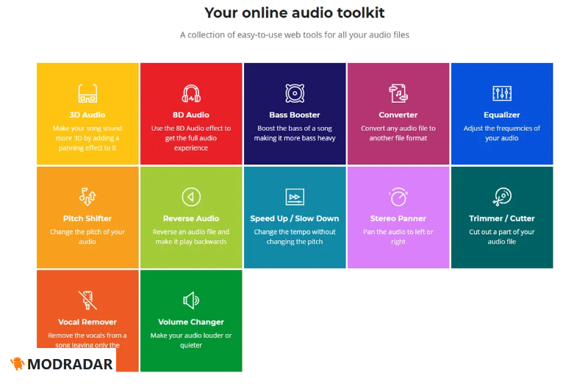Select the Volume Changer title text
This screenshot has width=588, height=384.
191,322
